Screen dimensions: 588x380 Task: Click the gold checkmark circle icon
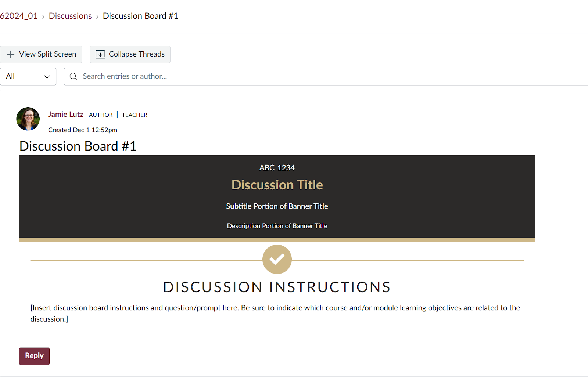point(277,259)
